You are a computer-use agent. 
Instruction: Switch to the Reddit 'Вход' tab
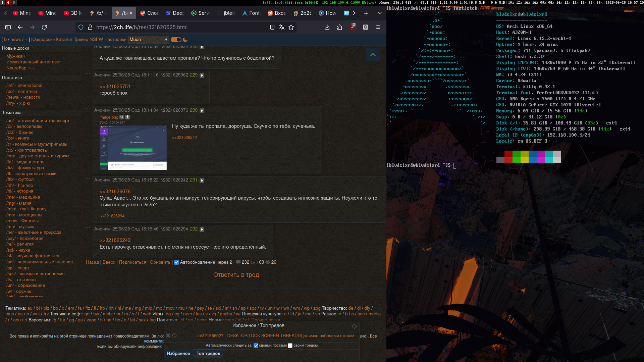click(277, 13)
